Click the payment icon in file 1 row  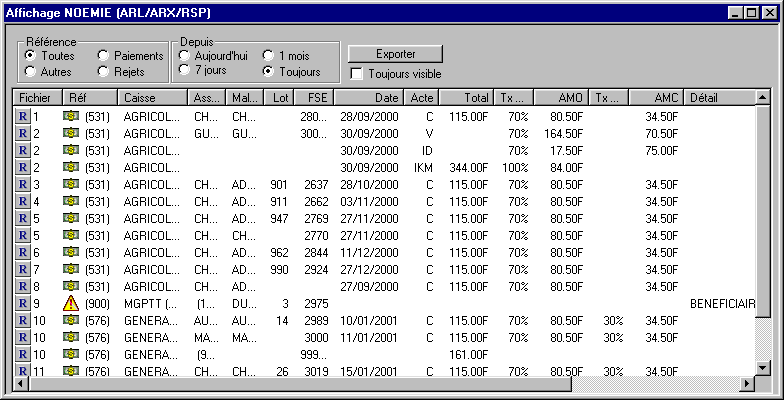[71, 116]
